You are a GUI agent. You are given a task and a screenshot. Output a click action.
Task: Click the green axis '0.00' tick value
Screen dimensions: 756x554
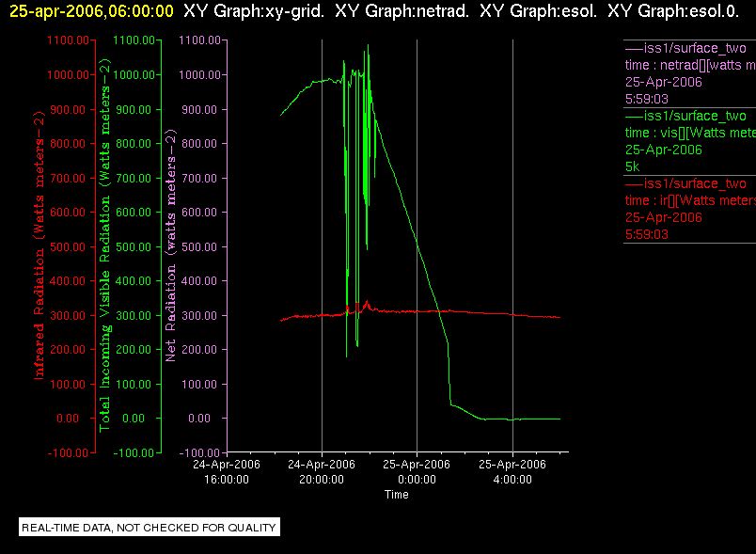[134, 418]
